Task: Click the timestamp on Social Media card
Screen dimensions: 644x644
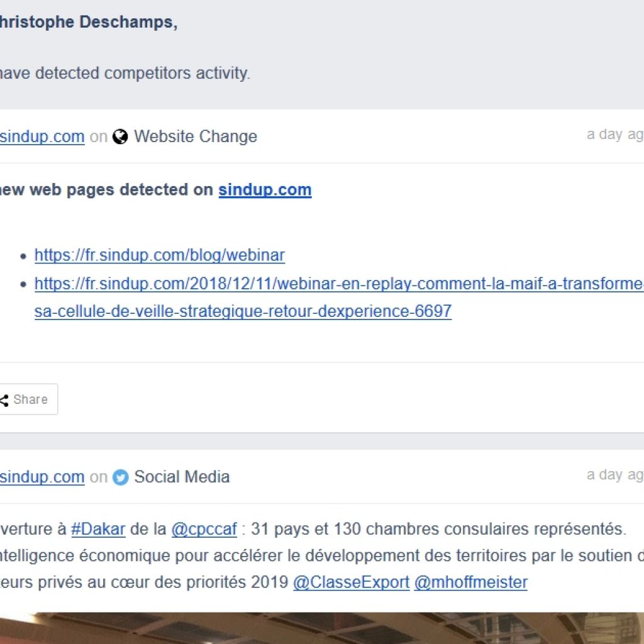Action: (x=615, y=475)
